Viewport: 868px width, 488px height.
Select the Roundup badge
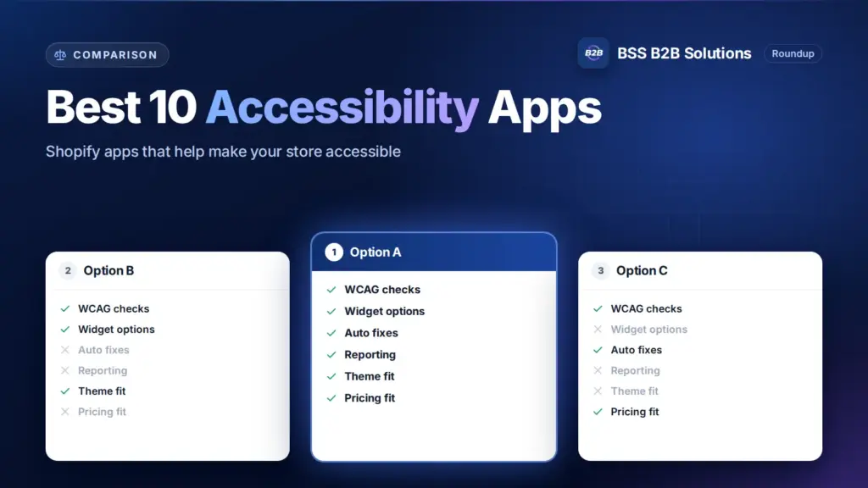pyautogui.click(x=793, y=53)
